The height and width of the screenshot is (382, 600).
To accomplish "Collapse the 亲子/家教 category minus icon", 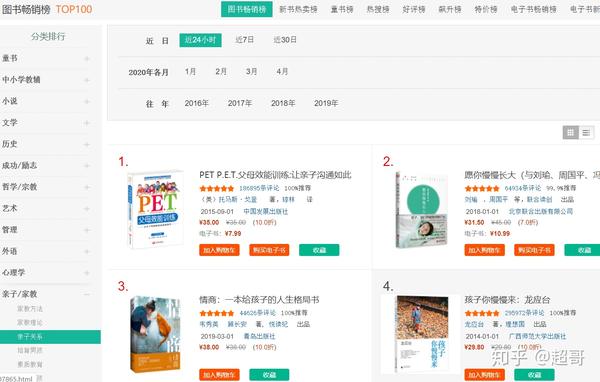I will click(87, 294).
